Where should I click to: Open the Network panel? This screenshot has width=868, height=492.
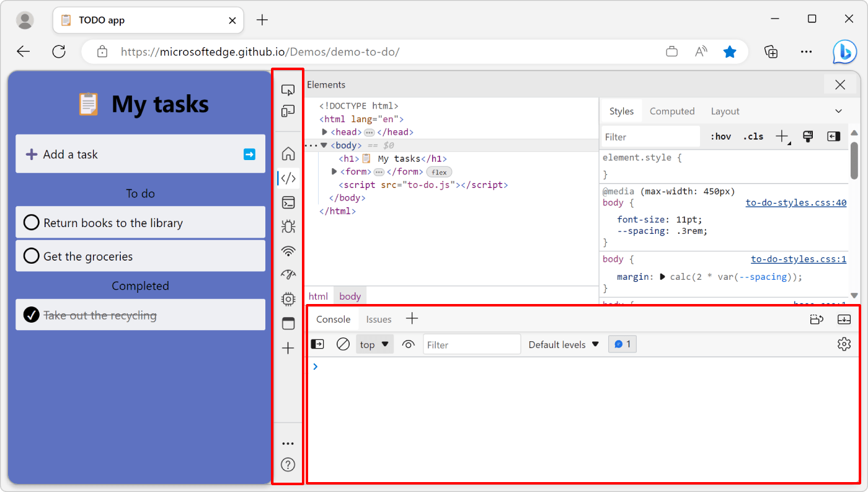tap(288, 251)
